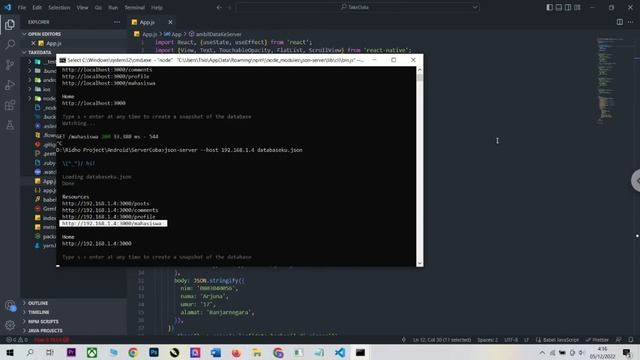Open the Terminal menu
The width and height of the screenshot is (640, 360).
(x=134, y=7)
